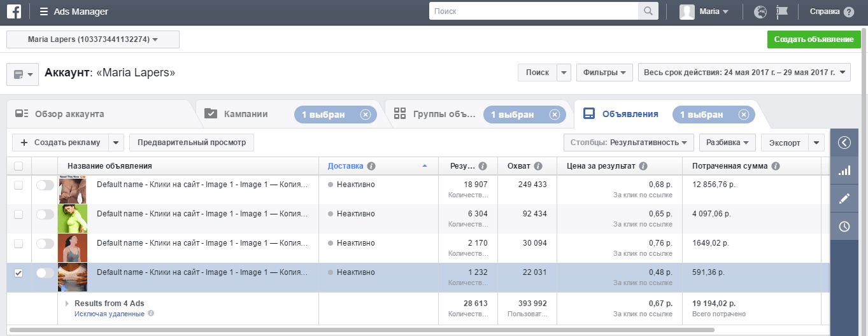Click the search magnifier icon
Screen dimensions: 868x336
[x=648, y=11]
